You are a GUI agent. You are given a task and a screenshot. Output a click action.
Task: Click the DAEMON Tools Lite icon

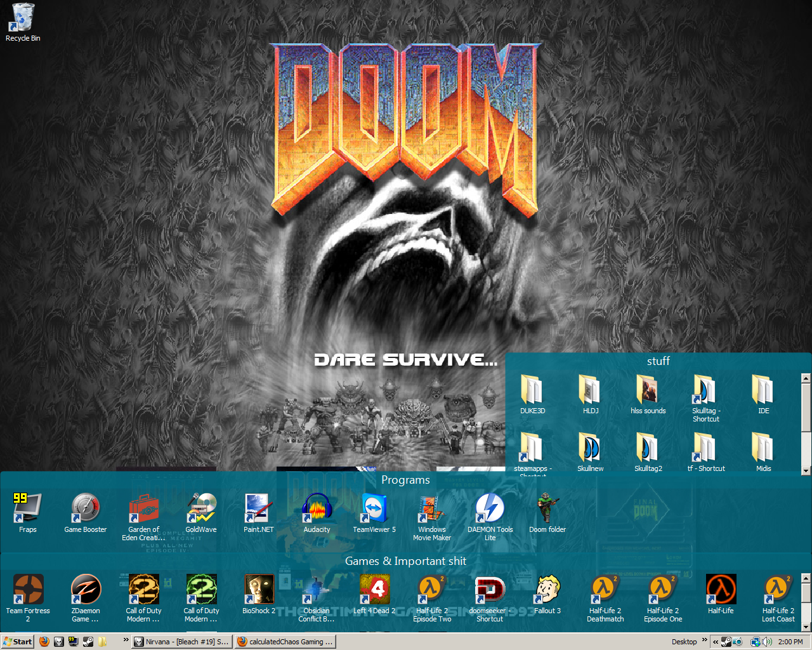[x=490, y=508]
